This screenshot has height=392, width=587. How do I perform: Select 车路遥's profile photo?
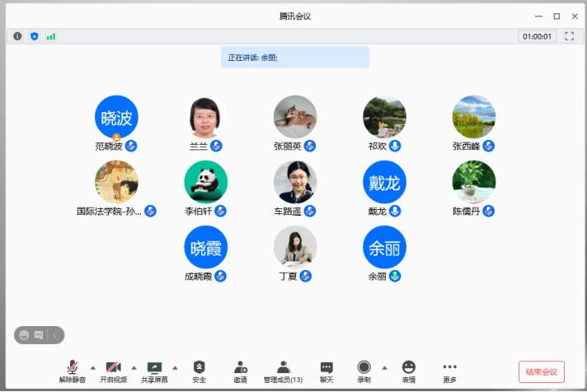tap(295, 182)
